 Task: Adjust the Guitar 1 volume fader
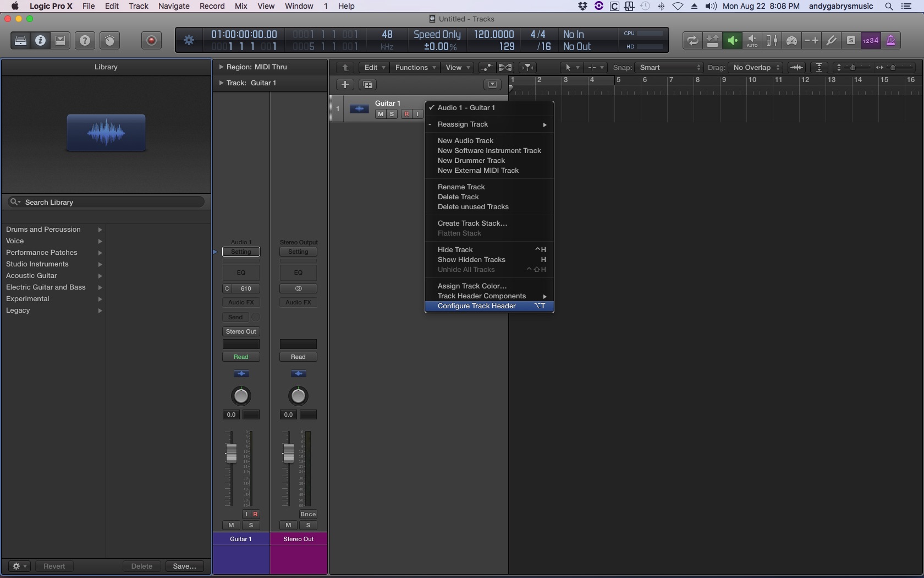coord(231,453)
